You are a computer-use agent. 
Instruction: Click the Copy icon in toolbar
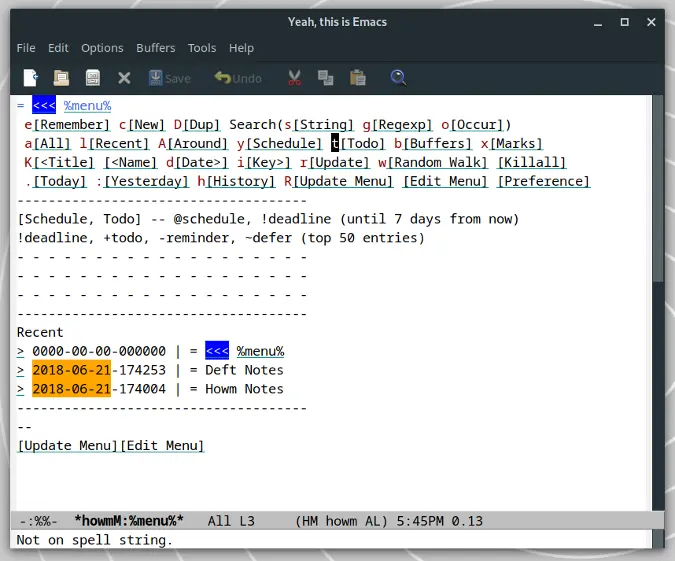(325, 78)
